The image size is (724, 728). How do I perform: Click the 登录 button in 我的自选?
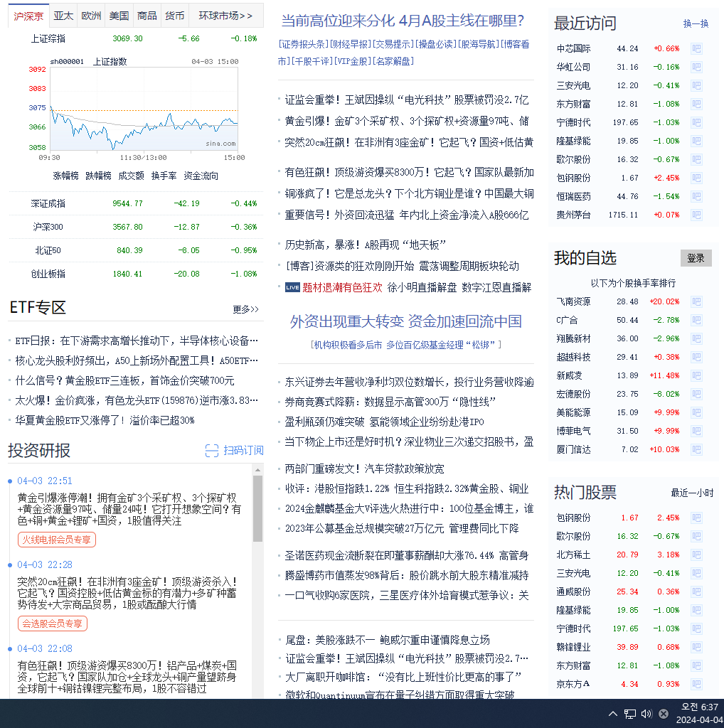(696, 258)
